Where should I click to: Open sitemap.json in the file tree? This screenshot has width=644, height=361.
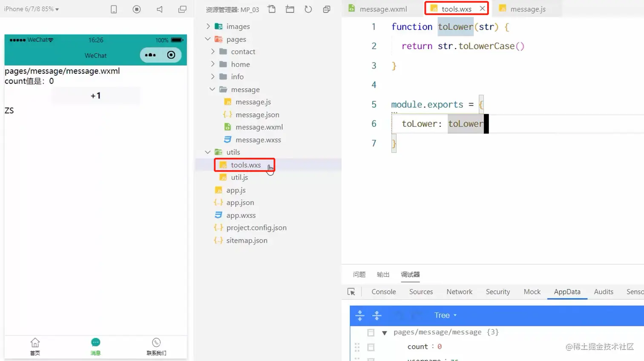(x=247, y=240)
